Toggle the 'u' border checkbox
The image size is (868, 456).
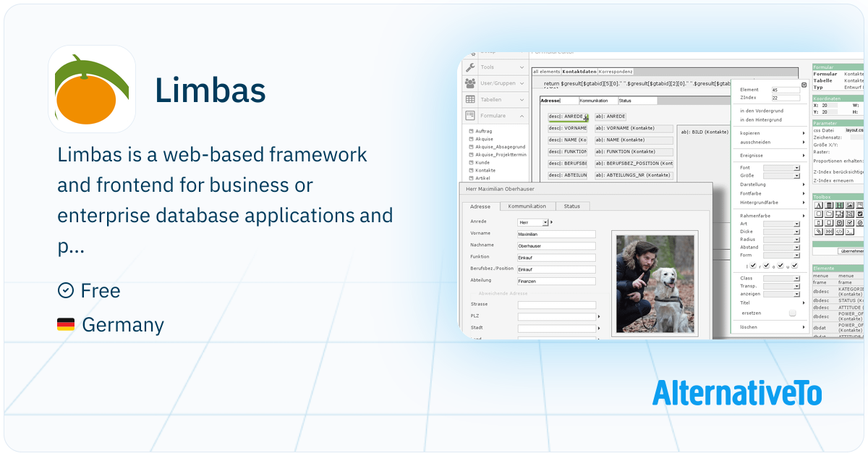pos(794,266)
